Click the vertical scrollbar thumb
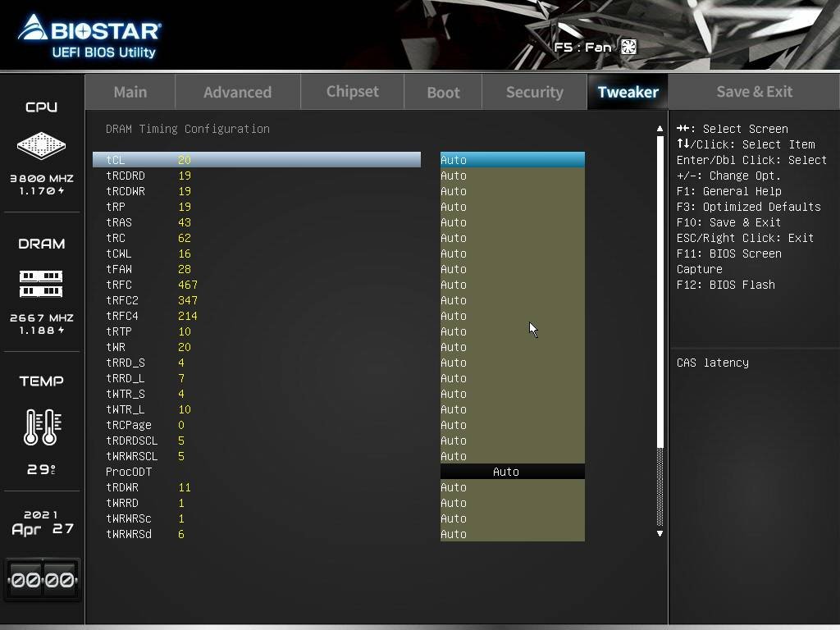This screenshot has height=630, width=840. [660, 291]
